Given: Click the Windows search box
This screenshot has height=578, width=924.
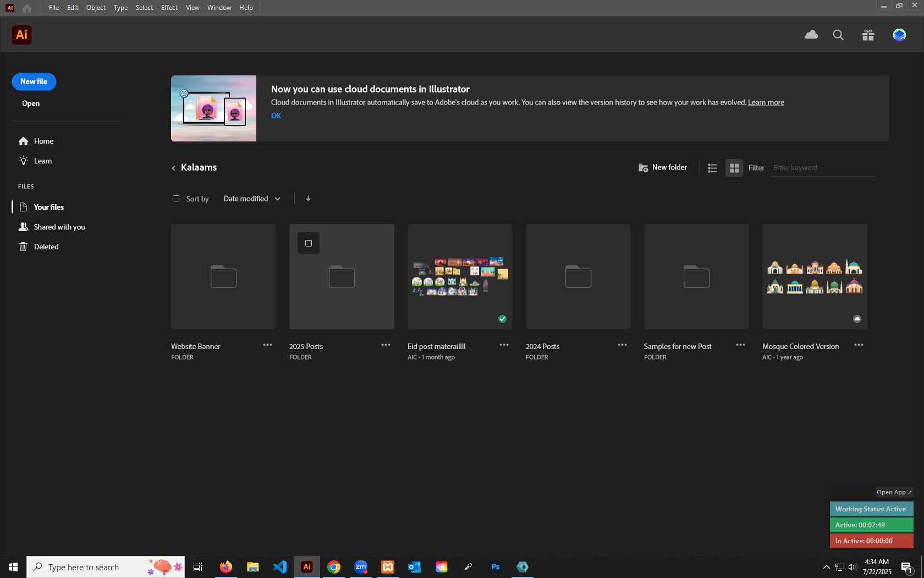Looking at the screenshot, I should coord(106,567).
